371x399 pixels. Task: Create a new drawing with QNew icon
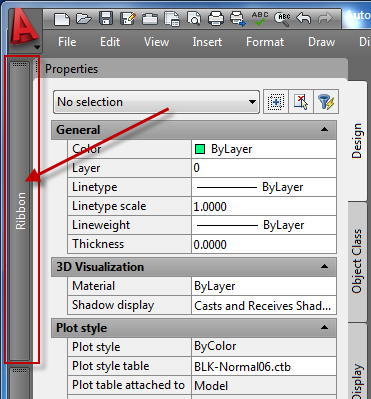62,19
